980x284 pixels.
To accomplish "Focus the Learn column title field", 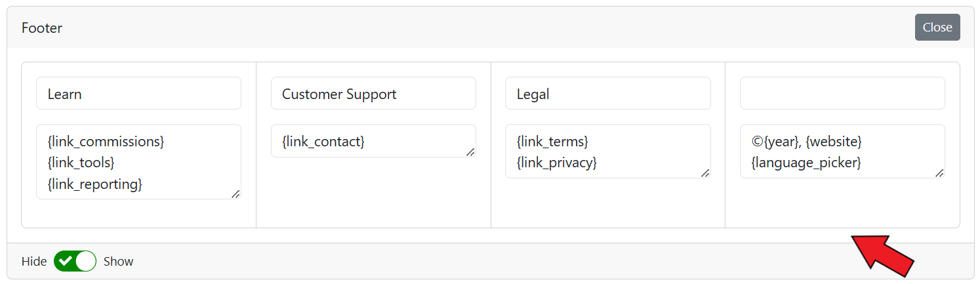I will (138, 94).
